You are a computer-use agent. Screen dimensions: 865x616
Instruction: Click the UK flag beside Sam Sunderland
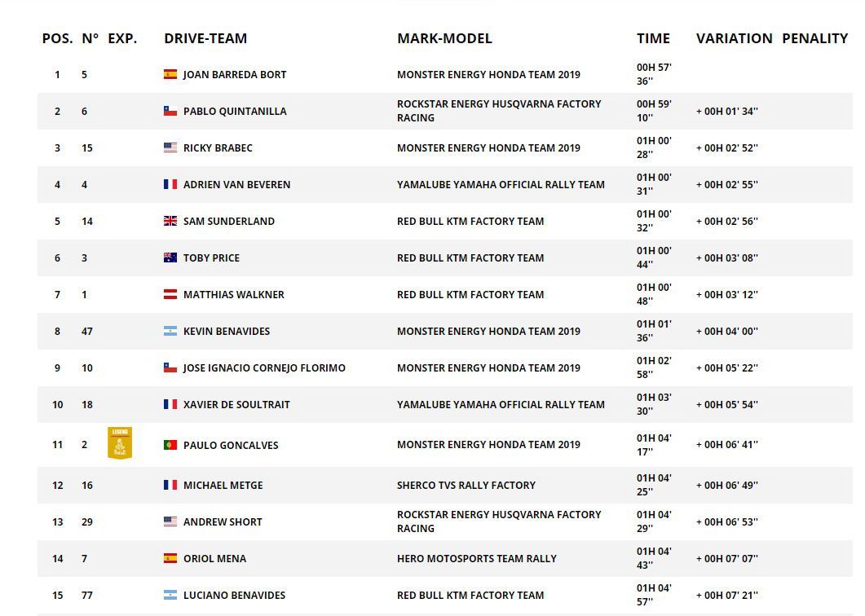click(170, 221)
